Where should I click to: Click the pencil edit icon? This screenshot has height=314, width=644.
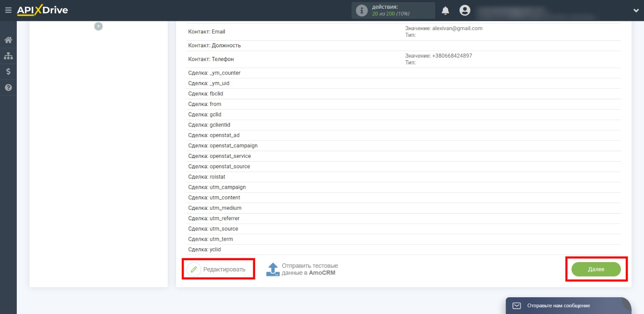pyautogui.click(x=194, y=270)
